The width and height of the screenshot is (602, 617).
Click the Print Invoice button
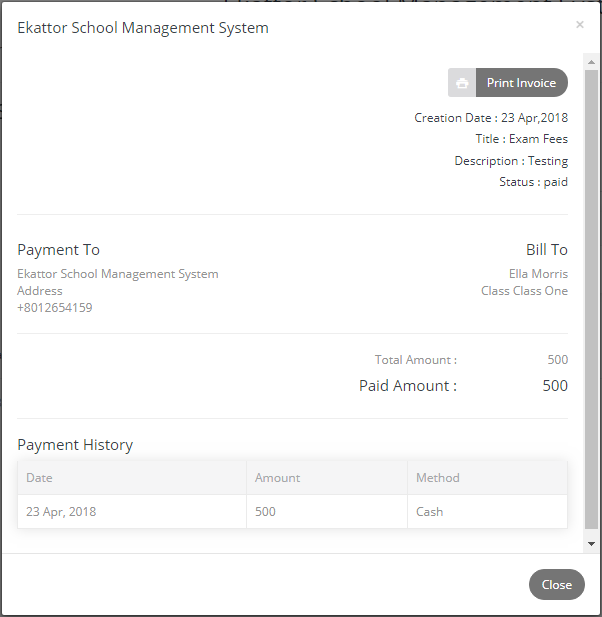508,83
